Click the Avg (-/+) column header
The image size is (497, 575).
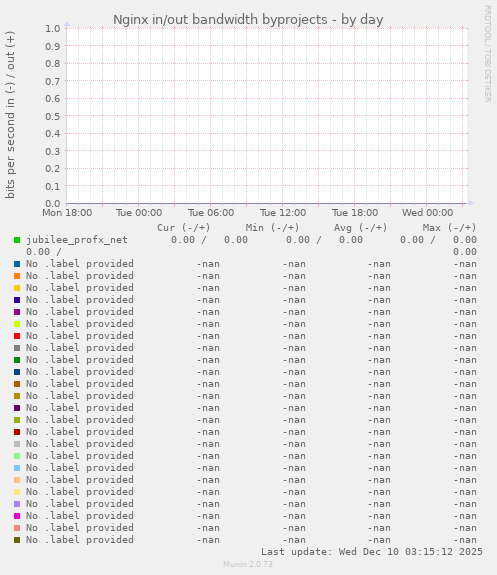(x=360, y=228)
